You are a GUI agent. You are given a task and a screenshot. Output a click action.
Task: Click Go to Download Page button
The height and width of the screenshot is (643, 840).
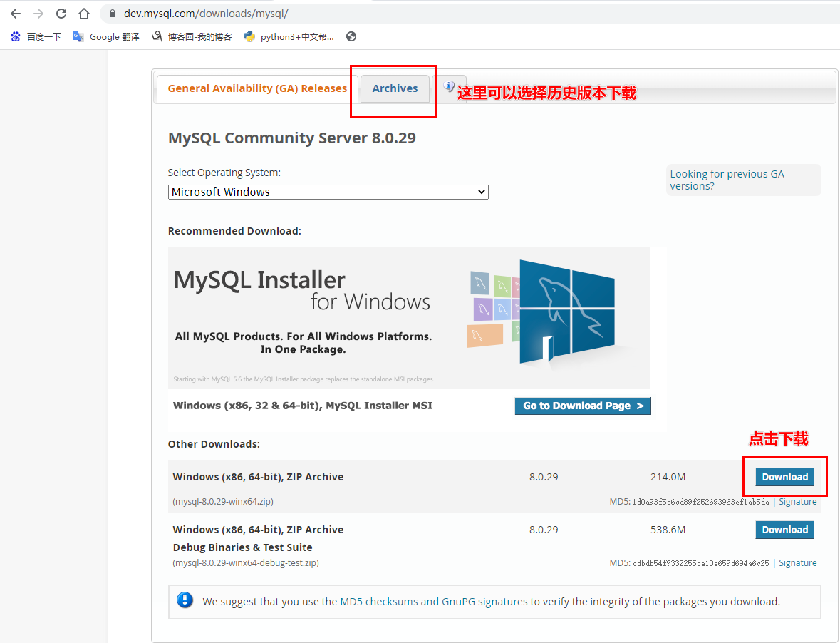(583, 406)
